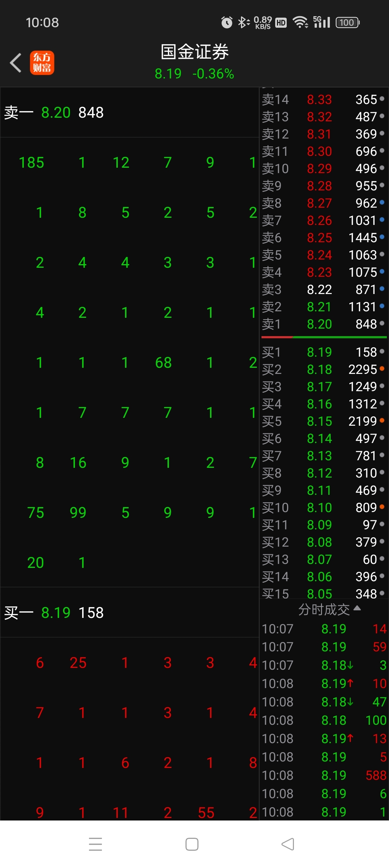Select the 卖5 8.24 row
389x868 pixels.
(x=324, y=255)
